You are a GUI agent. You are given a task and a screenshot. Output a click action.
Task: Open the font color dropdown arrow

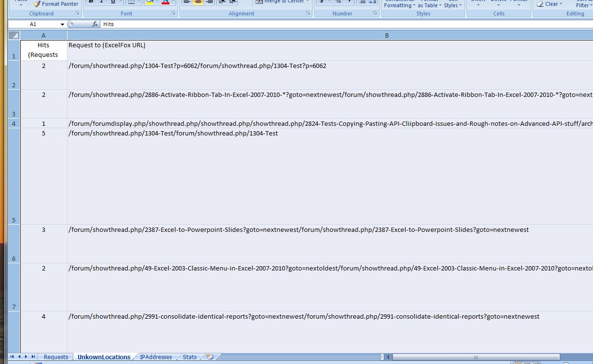tap(174, 2)
